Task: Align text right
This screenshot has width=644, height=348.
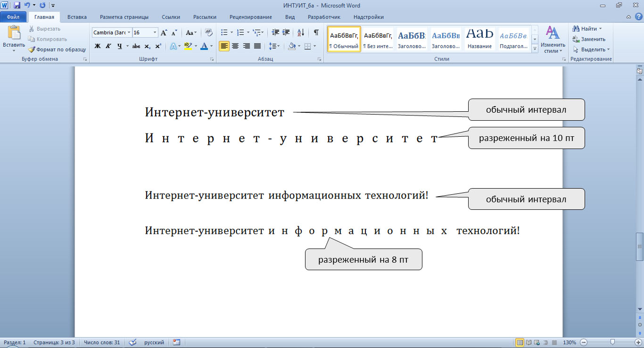Action: [246, 46]
